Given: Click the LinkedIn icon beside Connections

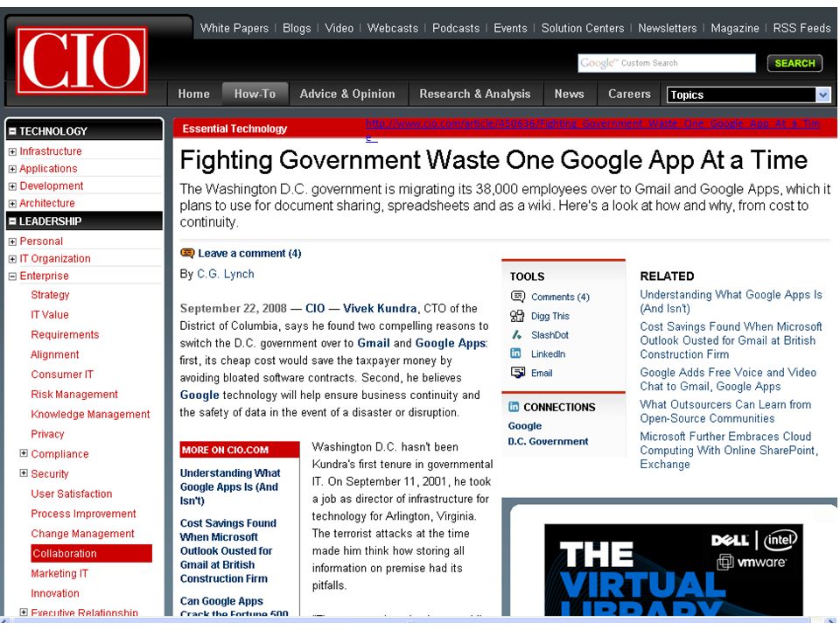Looking at the screenshot, I should (x=514, y=407).
